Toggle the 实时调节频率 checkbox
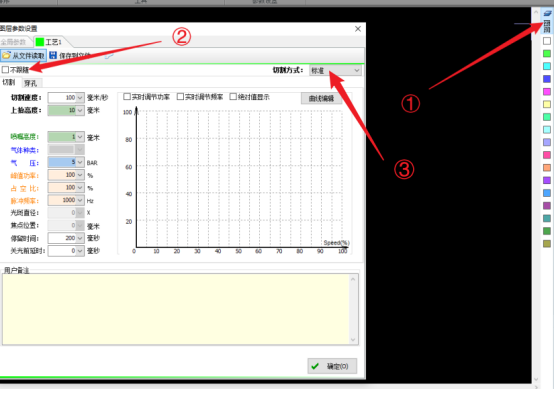Image resolution: width=554 pixels, height=395 pixels. [x=180, y=96]
